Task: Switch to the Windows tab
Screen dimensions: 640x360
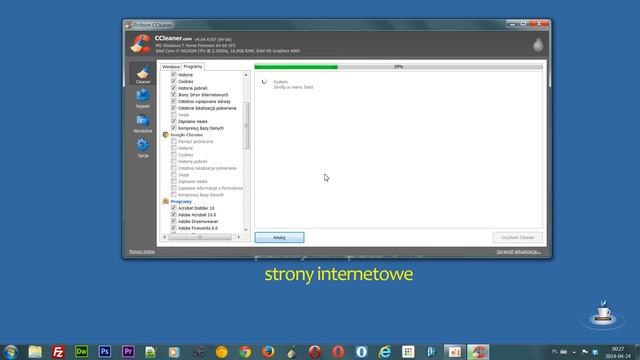Action: pos(171,67)
